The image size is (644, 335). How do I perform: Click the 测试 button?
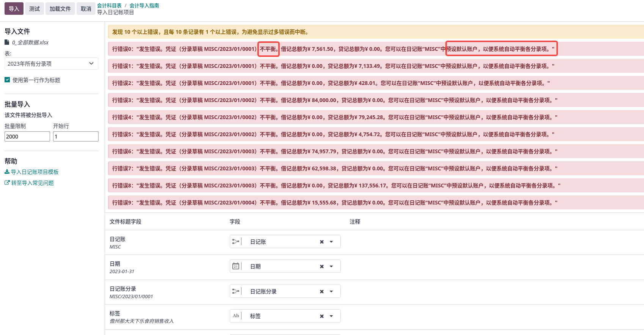click(34, 9)
